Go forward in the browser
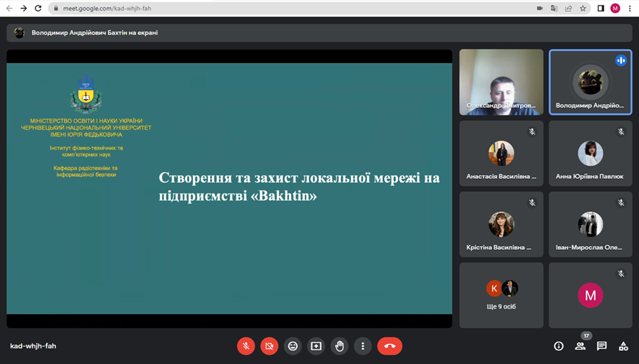Viewport: 639px width, 364px height. [x=24, y=8]
